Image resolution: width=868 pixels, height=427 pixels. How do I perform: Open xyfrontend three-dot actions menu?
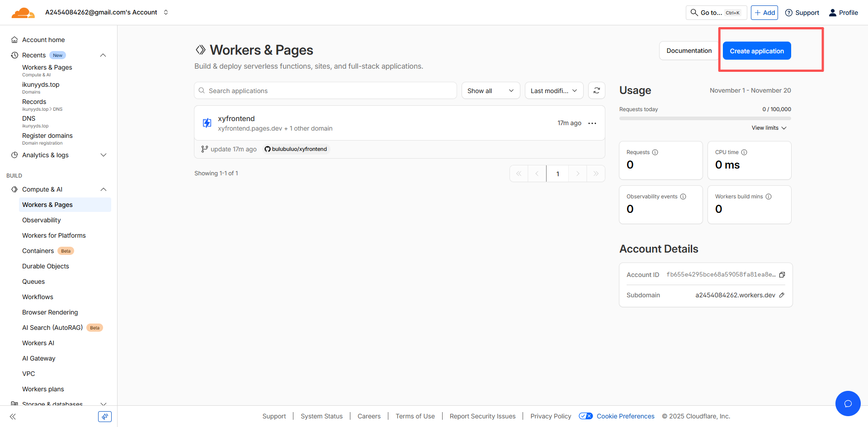tap(592, 123)
